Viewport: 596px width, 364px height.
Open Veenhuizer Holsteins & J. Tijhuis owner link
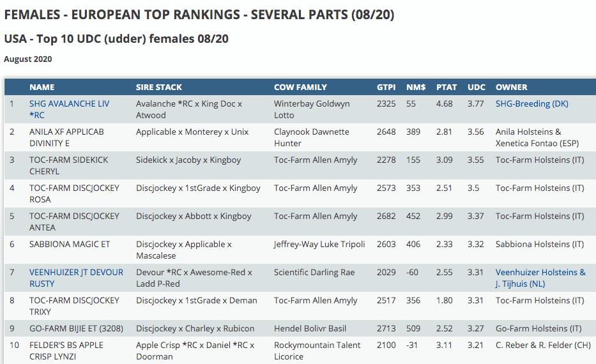click(540, 273)
